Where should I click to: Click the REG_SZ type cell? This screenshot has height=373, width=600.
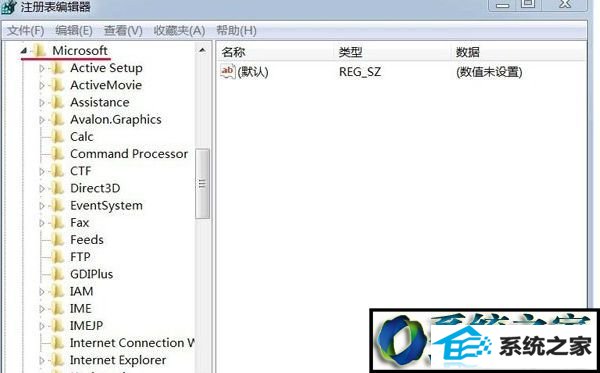point(360,72)
